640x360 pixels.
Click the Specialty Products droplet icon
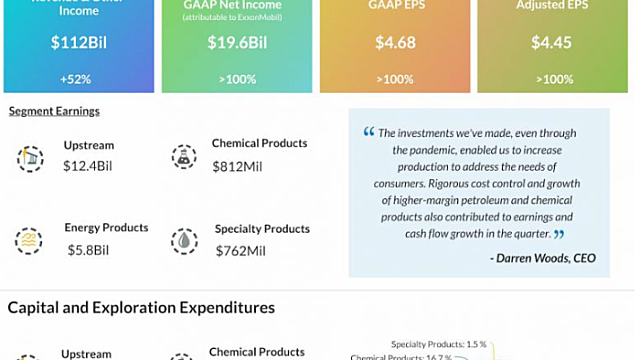(x=184, y=241)
